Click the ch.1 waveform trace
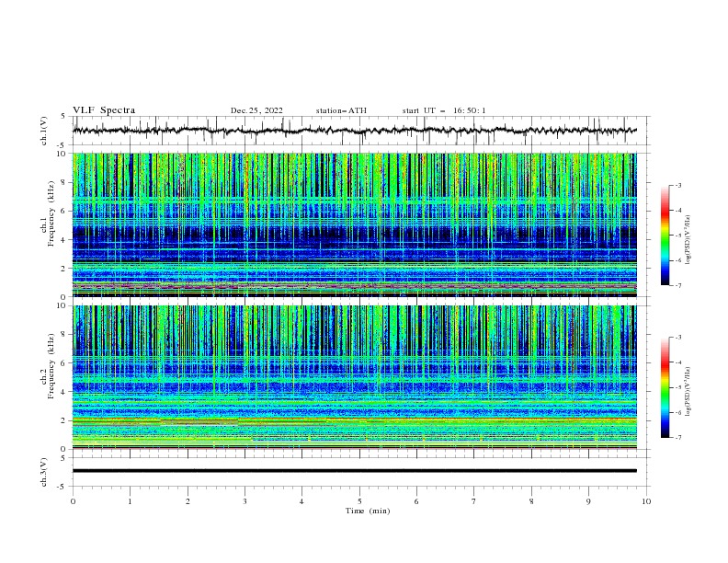Viewport: 728px width, 563px height. pyautogui.click(x=355, y=131)
